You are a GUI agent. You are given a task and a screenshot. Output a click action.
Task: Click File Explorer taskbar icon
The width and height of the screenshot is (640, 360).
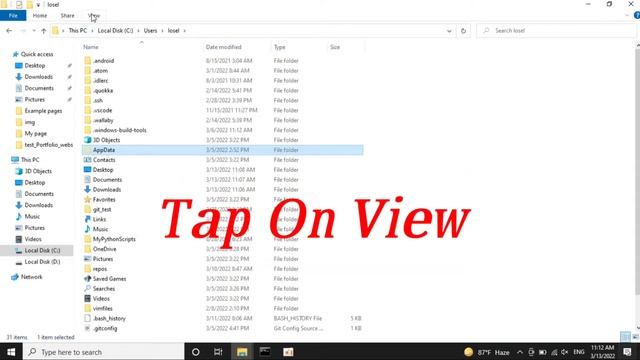pos(242,352)
